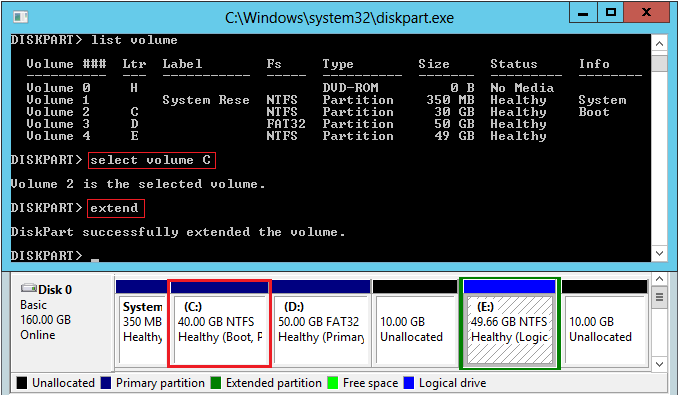The image size is (679, 395).
Task: Click the 'select volume C' command
Action: 151,160
